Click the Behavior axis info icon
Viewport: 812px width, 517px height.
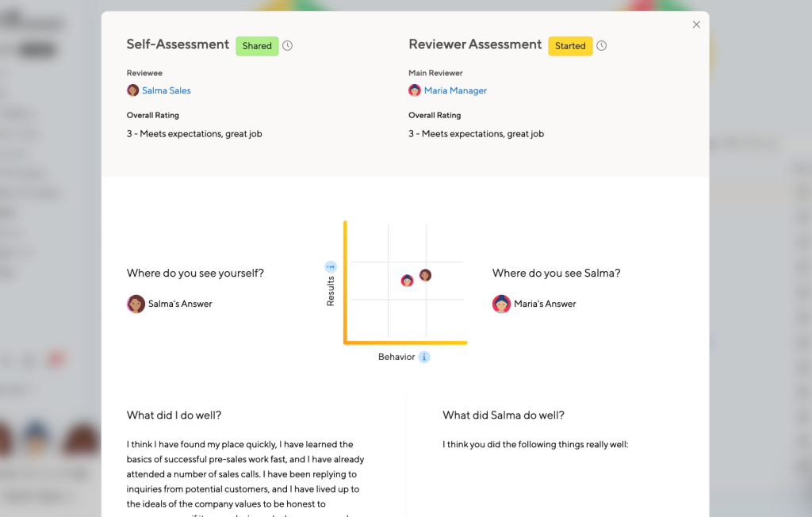[x=424, y=357]
